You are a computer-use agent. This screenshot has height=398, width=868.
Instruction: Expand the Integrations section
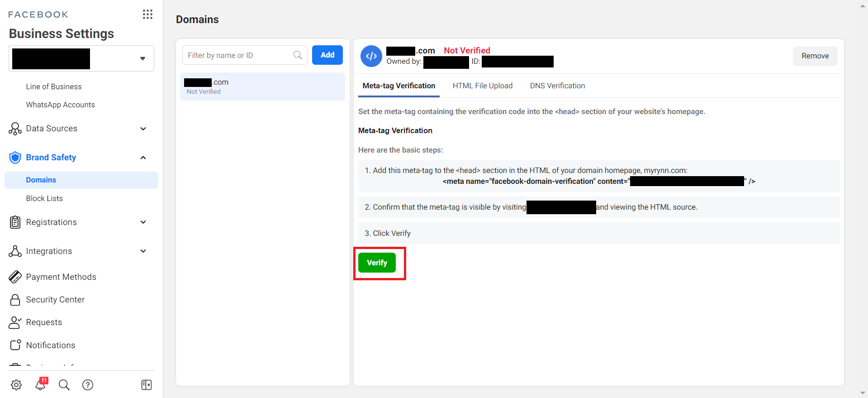coord(143,251)
